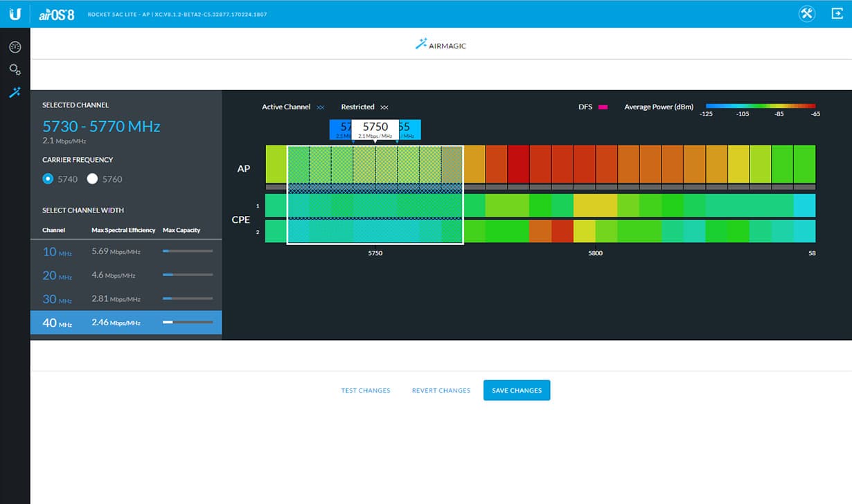The height and width of the screenshot is (504, 852).
Task: Select carrier frequency 5760 radio
Action: coord(92,179)
